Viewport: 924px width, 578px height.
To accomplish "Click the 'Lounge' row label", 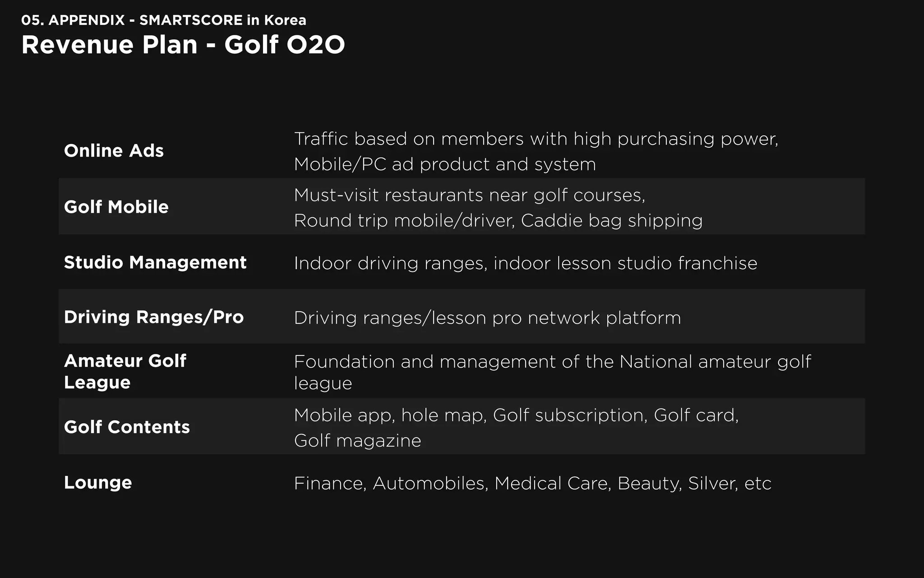I will 98,482.
